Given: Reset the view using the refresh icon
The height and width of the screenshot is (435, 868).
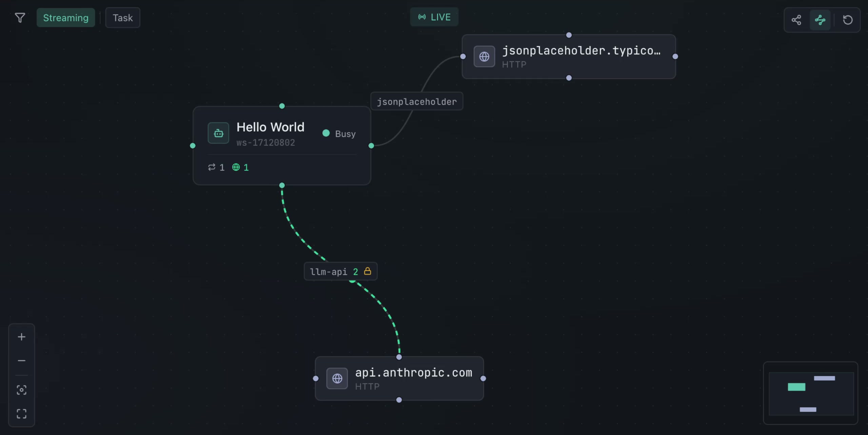Looking at the screenshot, I should pos(848,20).
